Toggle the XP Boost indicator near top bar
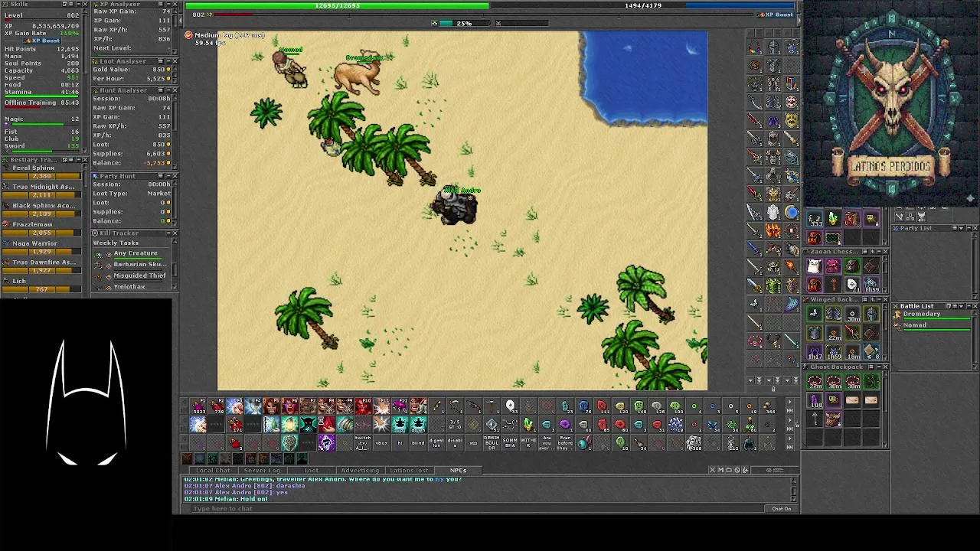The height and width of the screenshot is (551, 980). pyautogui.click(x=777, y=14)
